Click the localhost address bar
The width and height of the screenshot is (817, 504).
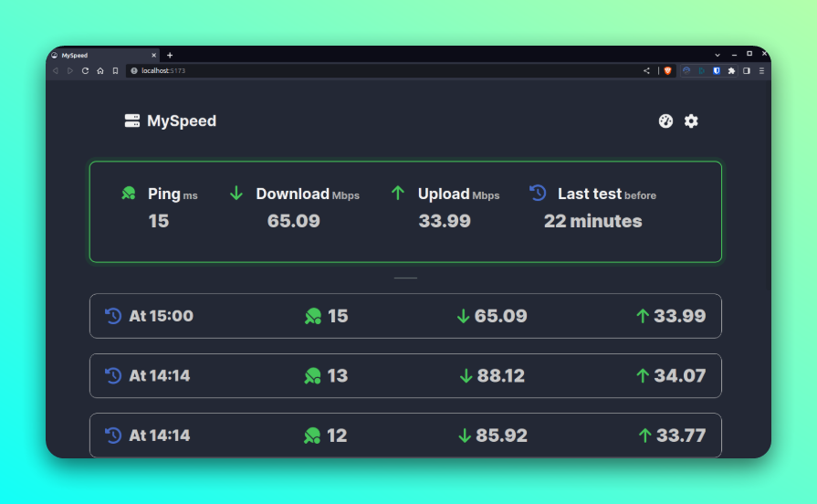pos(383,70)
